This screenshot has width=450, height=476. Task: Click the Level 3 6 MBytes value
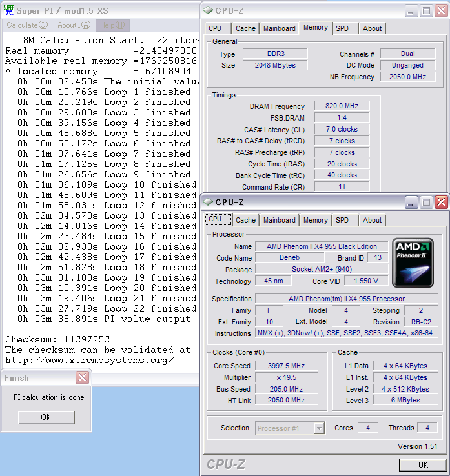click(405, 400)
